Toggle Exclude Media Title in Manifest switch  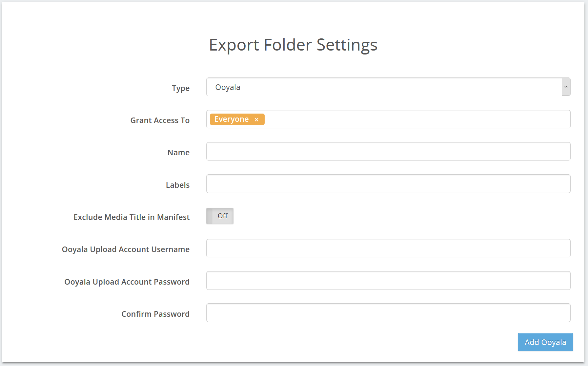point(220,216)
